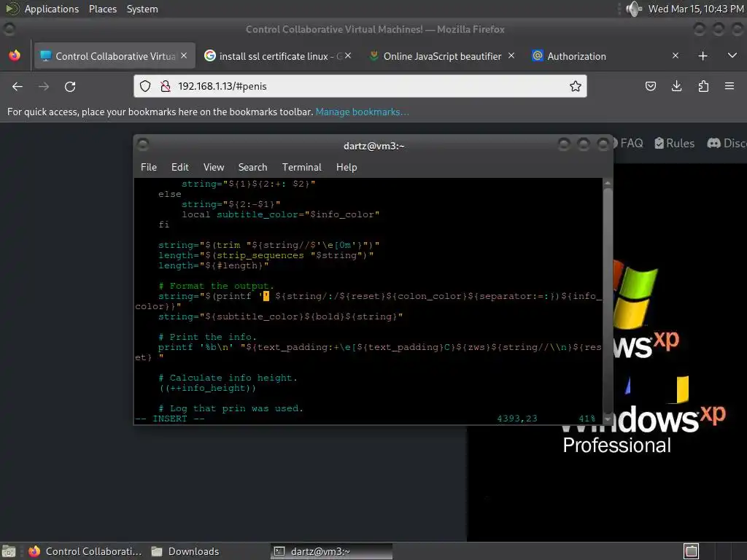Screen dimensions: 747x560
Task: Click the show desktop icon in taskbar
Action: [x=9, y=551]
